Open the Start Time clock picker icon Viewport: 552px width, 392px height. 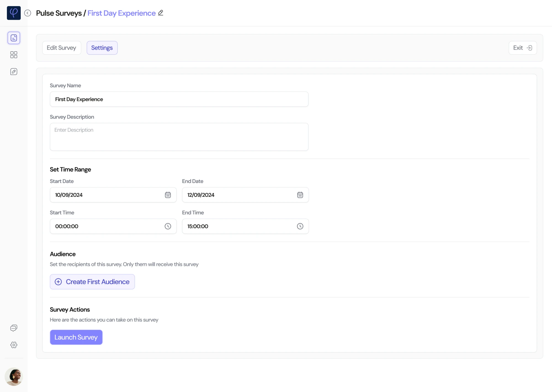[168, 226]
